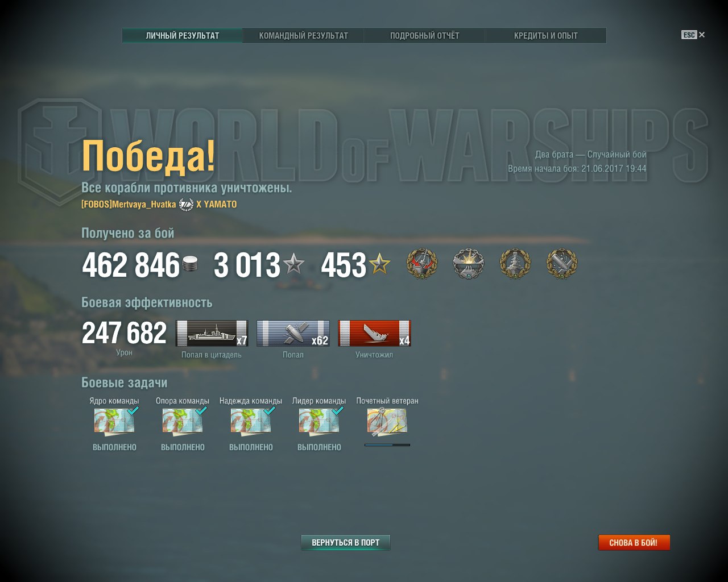The height and width of the screenshot is (582, 728).
Task: Click the silver credits coin icon
Action: [x=190, y=265]
